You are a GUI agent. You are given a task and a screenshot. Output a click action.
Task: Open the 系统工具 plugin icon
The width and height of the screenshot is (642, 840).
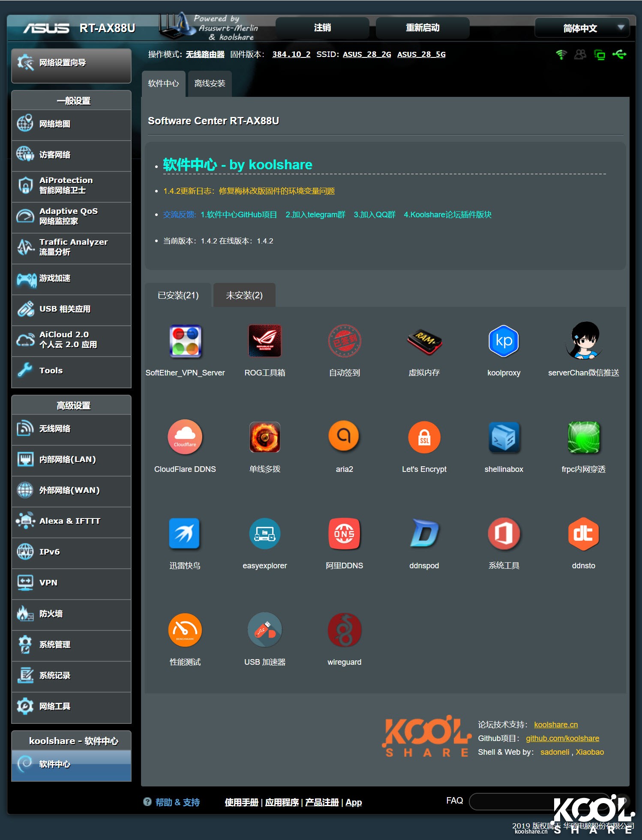(504, 534)
